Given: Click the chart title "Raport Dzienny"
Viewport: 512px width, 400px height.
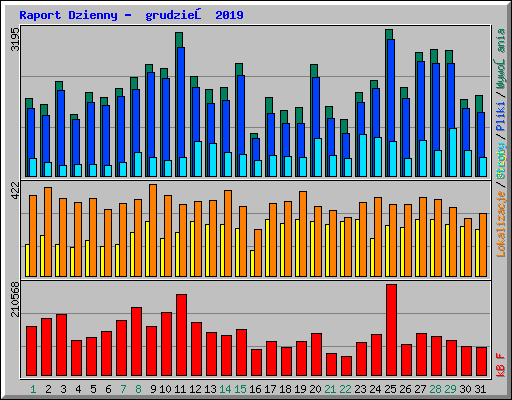Looking at the screenshot, I should [x=68, y=15].
